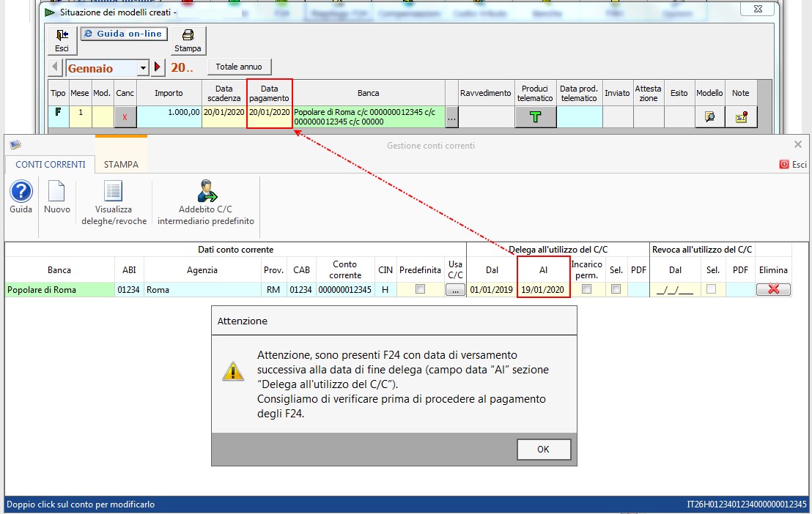This screenshot has width=812, height=514.
Task: Enable the Incarico perm. checkbox
Action: [x=587, y=289]
